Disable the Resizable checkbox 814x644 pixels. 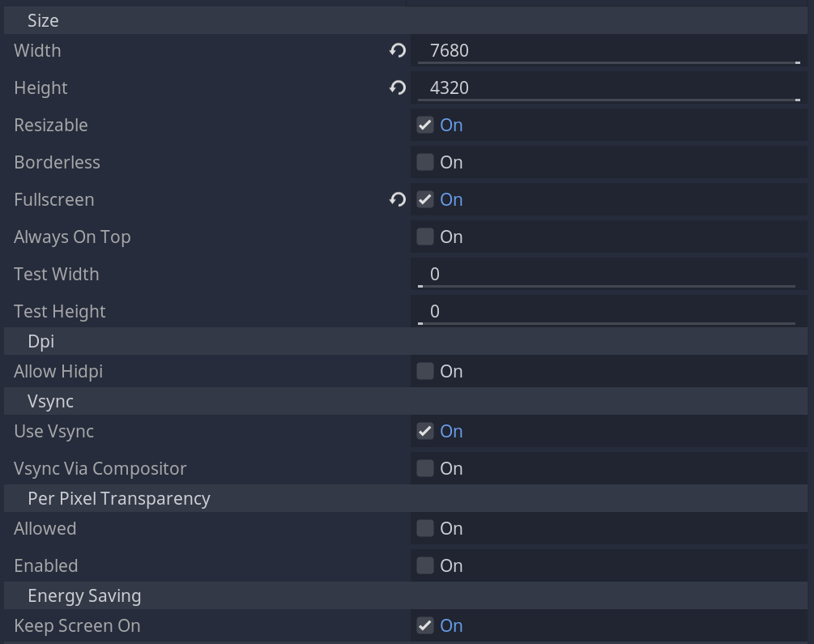coord(424,125)
